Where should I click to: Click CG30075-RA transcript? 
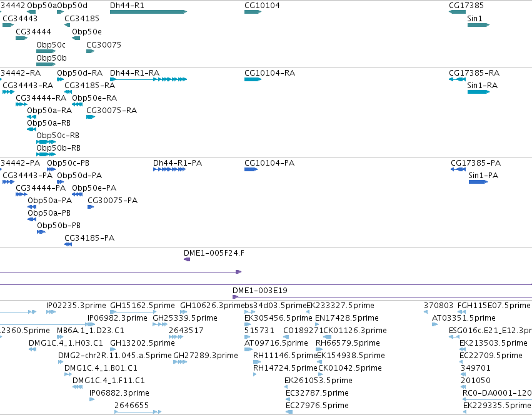(x=91, y=117)
